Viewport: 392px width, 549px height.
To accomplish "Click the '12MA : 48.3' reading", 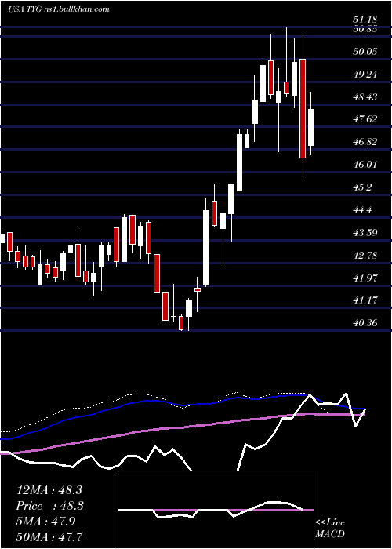I will (49, 490).
